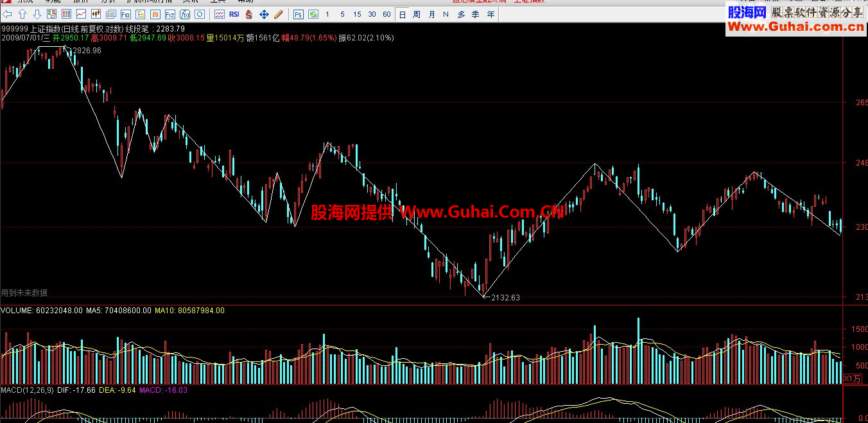Click the red dollar sign icon
868x423 pixels.
tap(249, 13)
